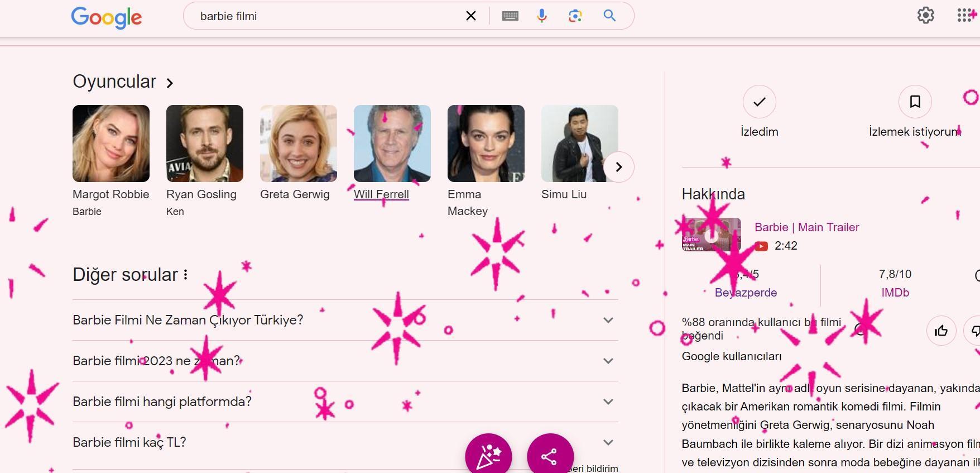Click the Hakkında section heading

tap(713, 194)
